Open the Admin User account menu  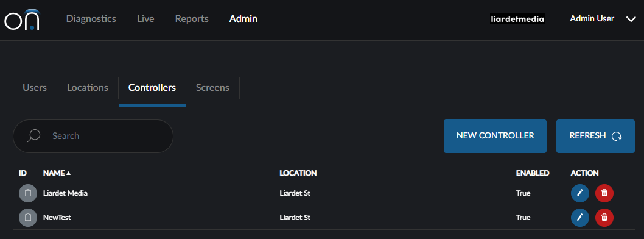point(592,18)
